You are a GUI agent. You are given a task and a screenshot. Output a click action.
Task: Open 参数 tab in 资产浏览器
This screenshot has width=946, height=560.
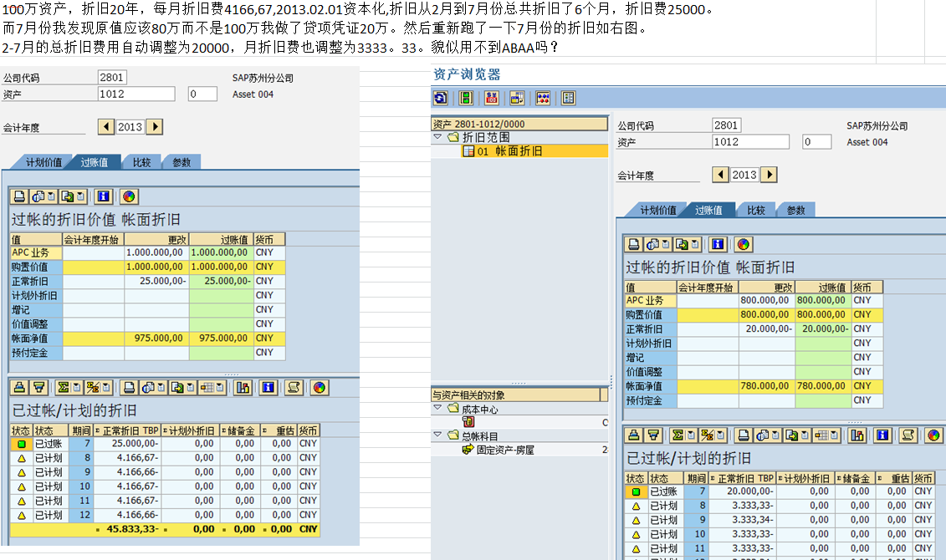(x=795, y=210)
